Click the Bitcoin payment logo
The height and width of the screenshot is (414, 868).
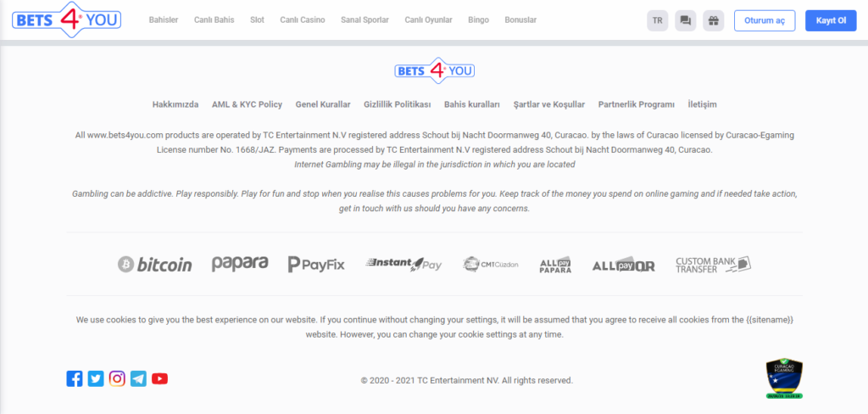(154, 265)
